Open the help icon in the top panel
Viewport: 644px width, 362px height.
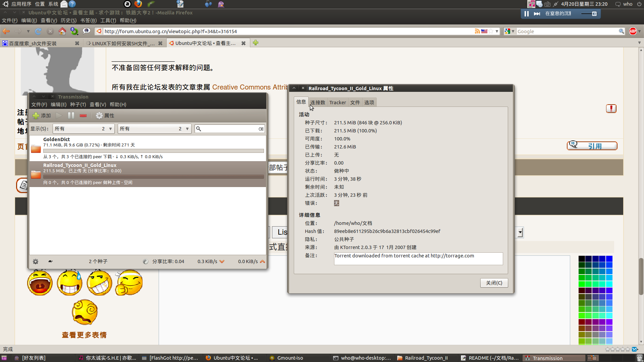72,4
